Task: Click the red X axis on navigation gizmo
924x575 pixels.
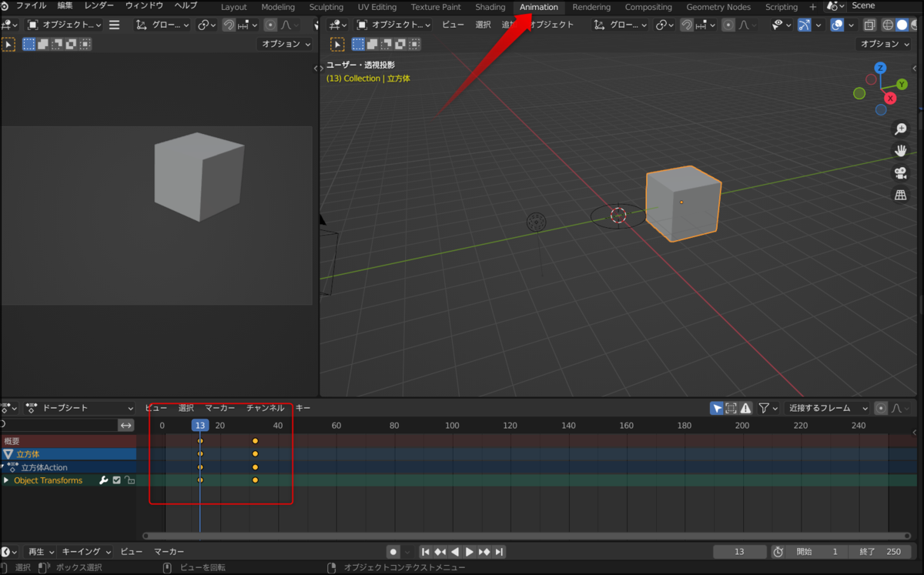Action: 890,98
